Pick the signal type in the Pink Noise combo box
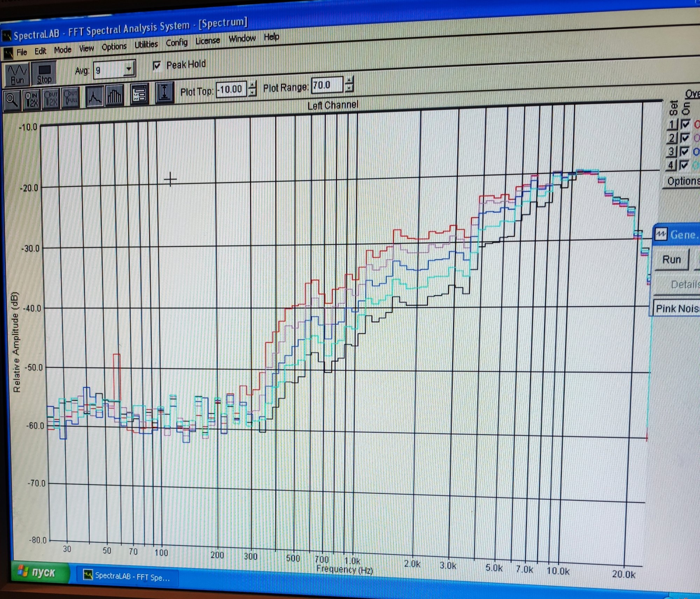 (x=676, y=309)
